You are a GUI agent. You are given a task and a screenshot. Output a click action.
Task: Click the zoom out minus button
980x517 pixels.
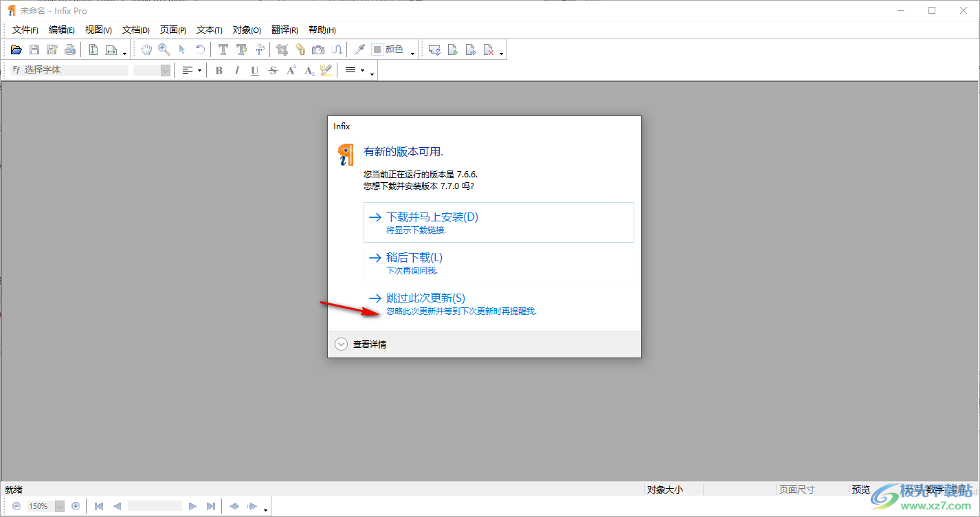tap(16, 506)
